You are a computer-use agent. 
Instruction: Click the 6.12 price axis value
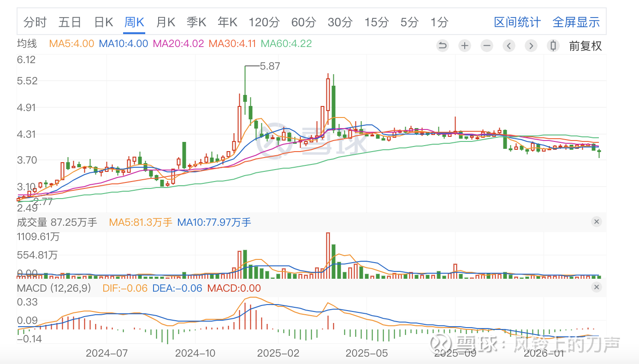pos(26,59)
